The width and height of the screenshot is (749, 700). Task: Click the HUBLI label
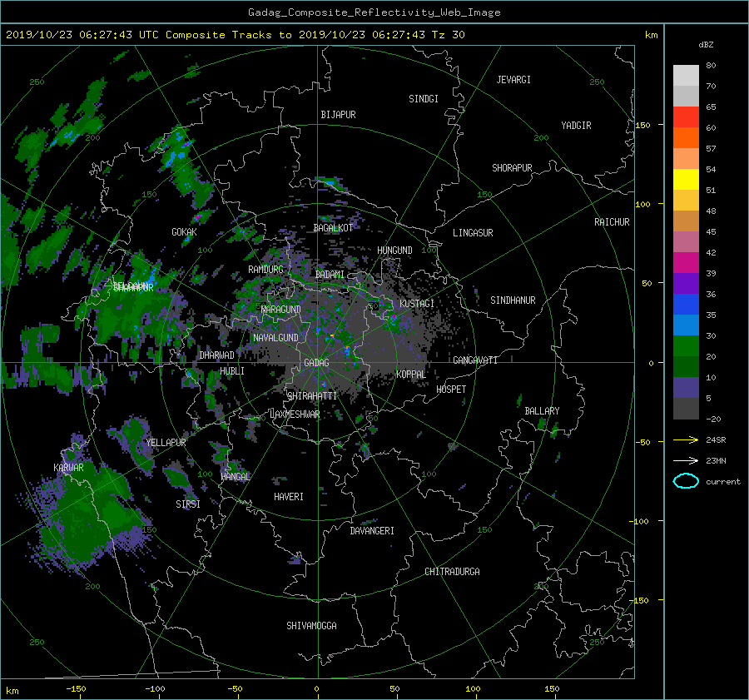tap(232, 371)
